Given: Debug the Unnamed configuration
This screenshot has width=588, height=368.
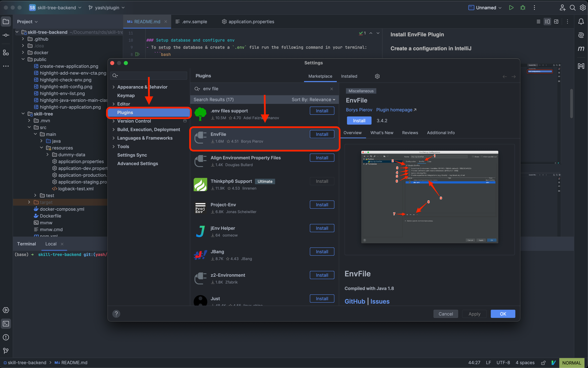Looking at the screenshot, I should 523,7.
